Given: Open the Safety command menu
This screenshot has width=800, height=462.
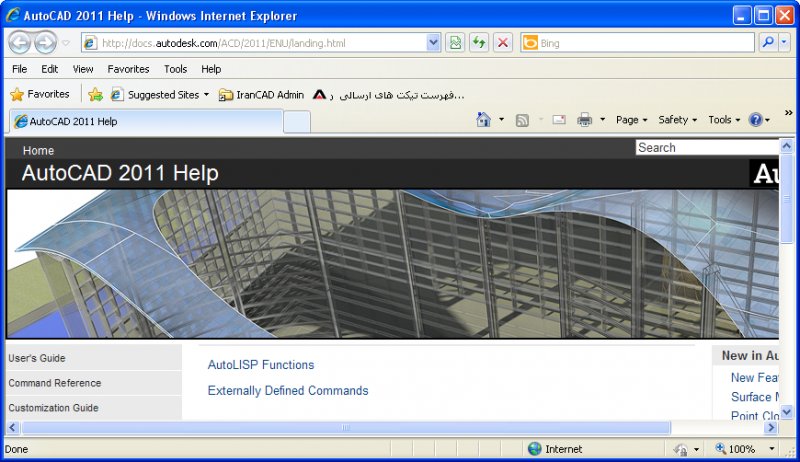Looking at the screenshot, I should pyautogui.click(x=677, y=120).
